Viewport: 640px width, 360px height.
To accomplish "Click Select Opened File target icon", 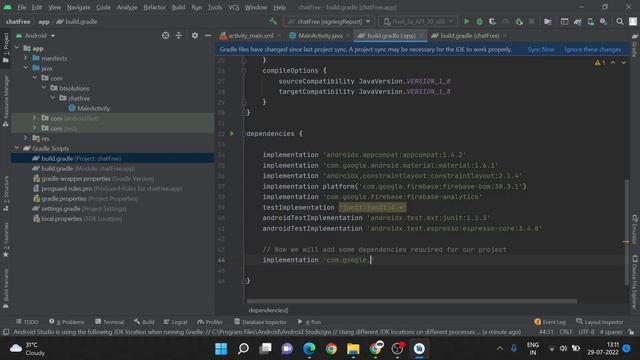I will click(165, 36).
